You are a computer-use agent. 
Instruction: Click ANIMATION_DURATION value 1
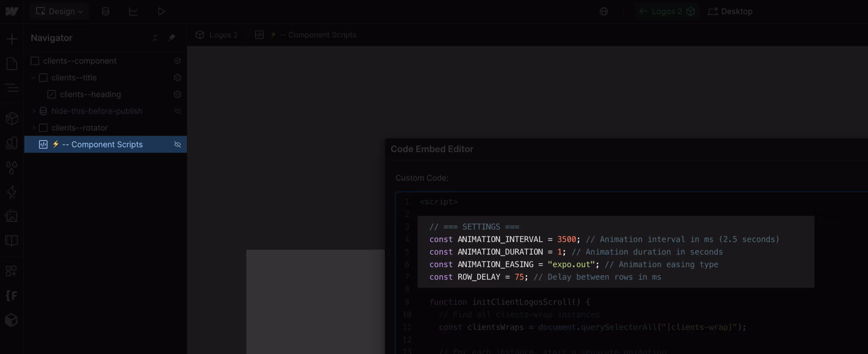pyautogui.click(x=559, y=252)
